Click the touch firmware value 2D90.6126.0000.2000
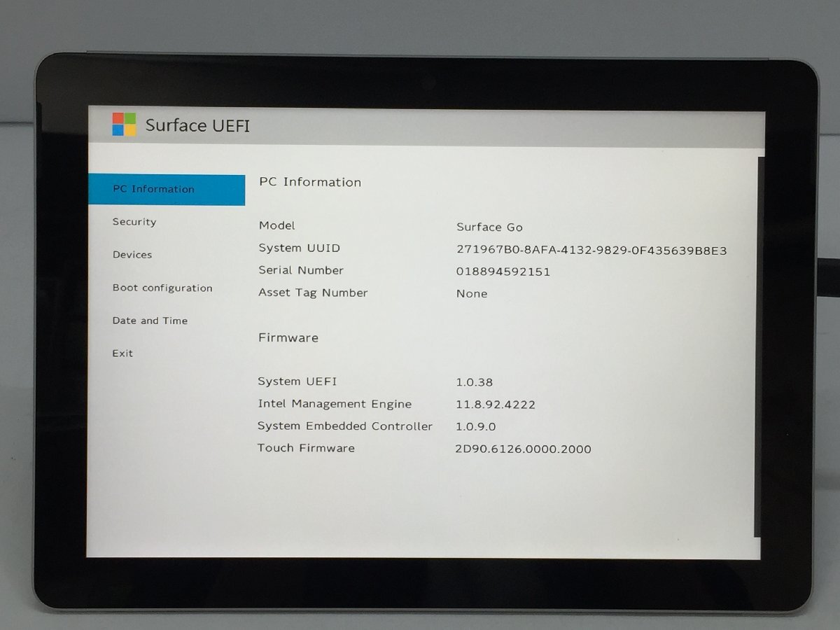Screen dimensions: 840x630 tap(523, 449)
